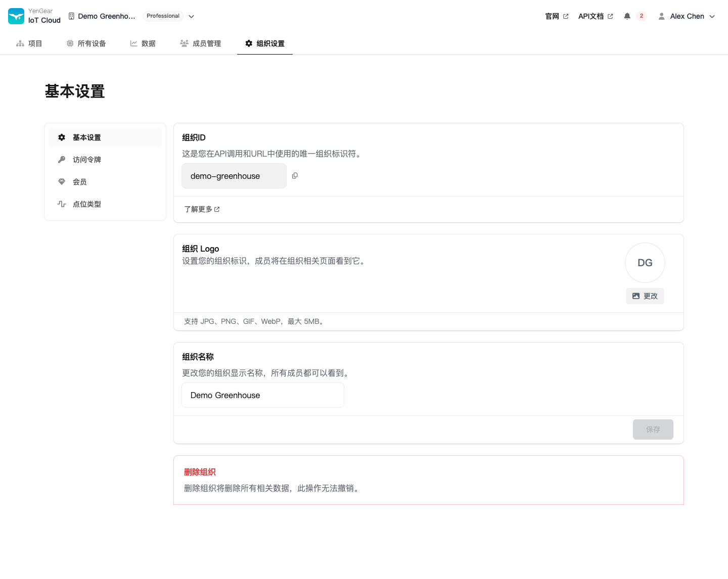Image resolution: width=728 pixels, height=579 pixels.
Task: Open 点位类型 in the sidebar
Action: pyautogui.click(x=105, y=204)
